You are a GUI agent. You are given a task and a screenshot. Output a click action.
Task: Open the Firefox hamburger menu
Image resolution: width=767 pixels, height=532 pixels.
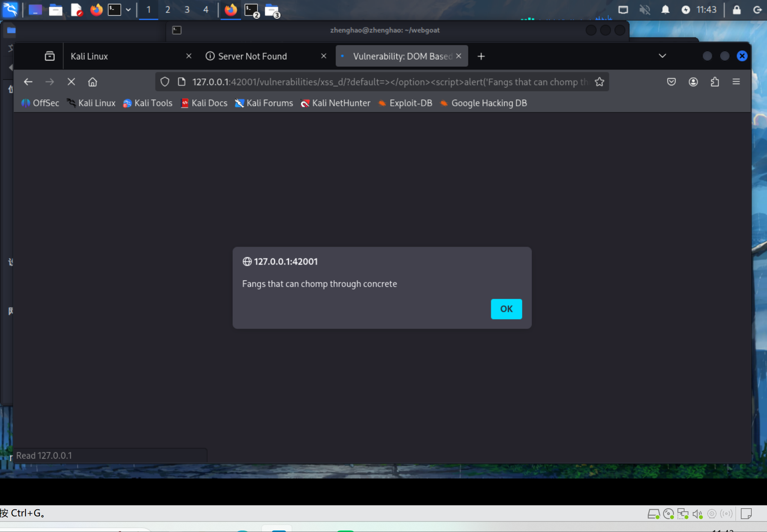click(736, 82)
